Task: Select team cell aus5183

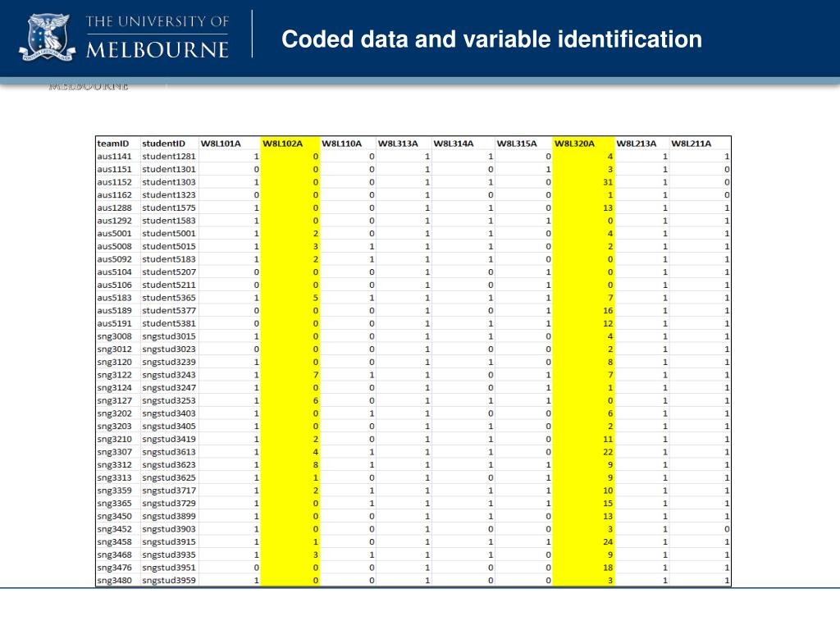Action: [114, 298]
